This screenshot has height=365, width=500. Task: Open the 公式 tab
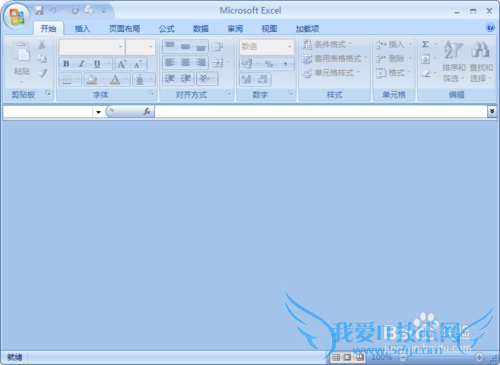click(x=167, y=29)
